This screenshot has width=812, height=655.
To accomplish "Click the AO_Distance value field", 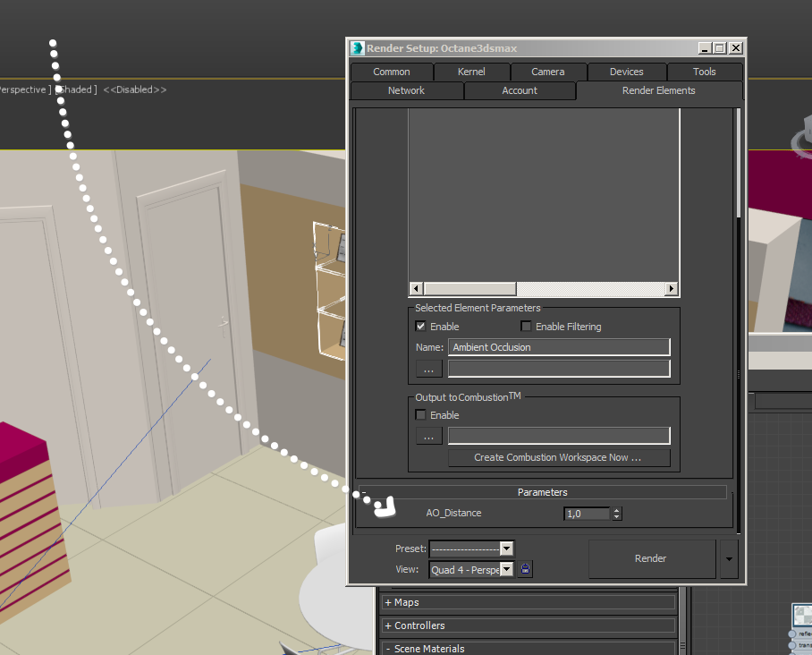I will 588,514.
